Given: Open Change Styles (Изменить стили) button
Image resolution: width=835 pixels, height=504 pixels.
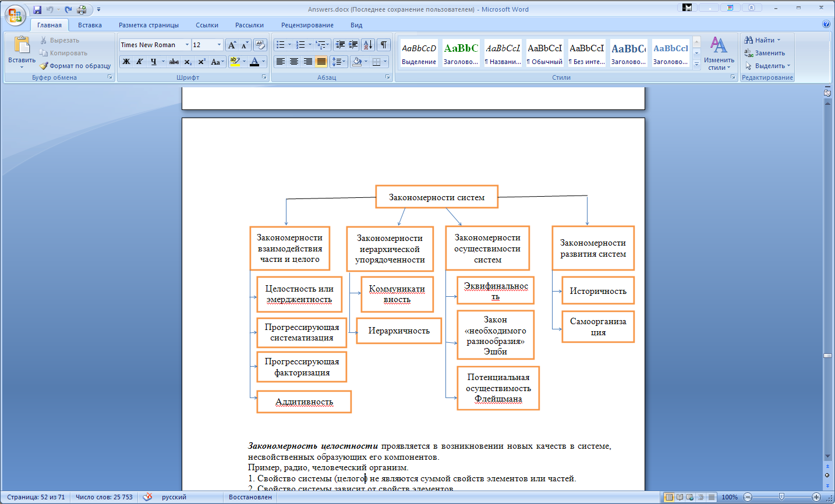Looking at the screenshot, I should click(719, 54).
